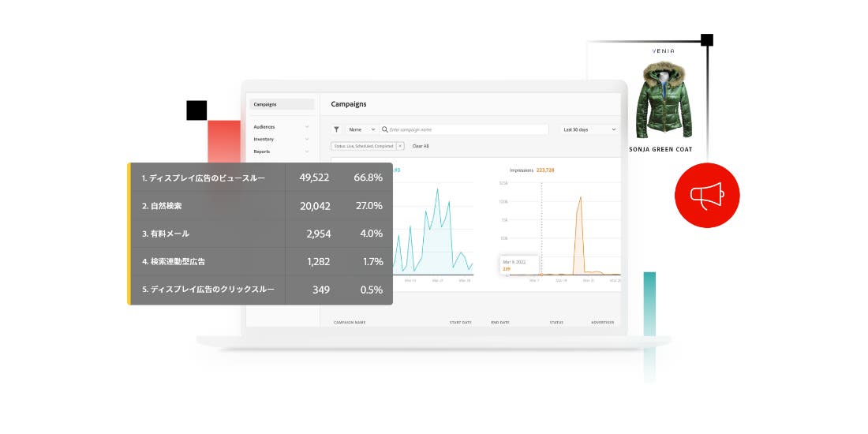Select the 自然検索 row
The image size is (868, 434).
[x=260, y=206]
